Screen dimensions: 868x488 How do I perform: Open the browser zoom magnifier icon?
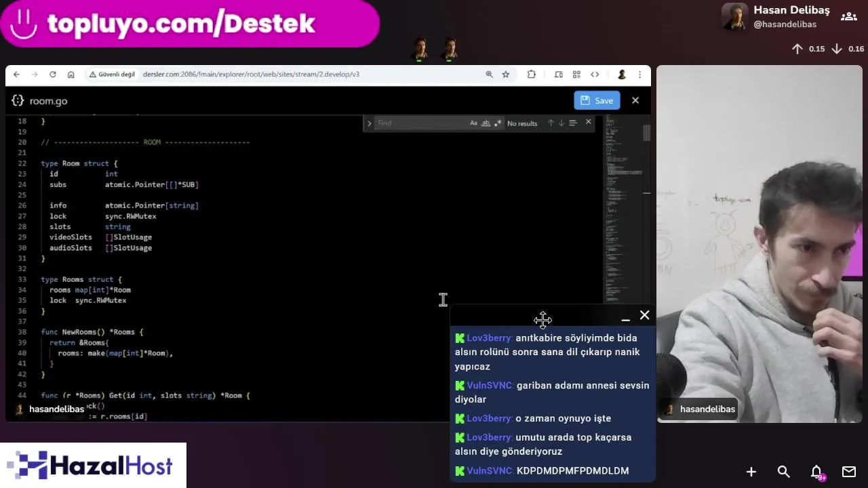(x=489, y=75)
